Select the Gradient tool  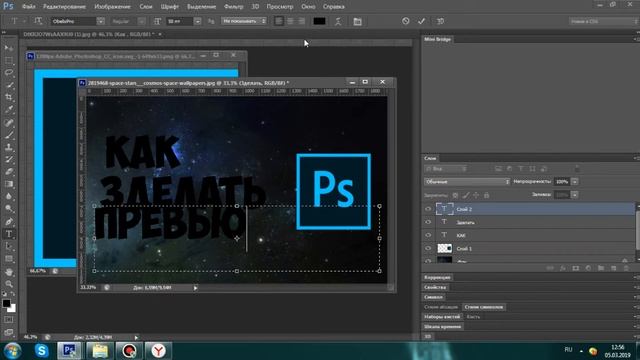coord(9,184)
